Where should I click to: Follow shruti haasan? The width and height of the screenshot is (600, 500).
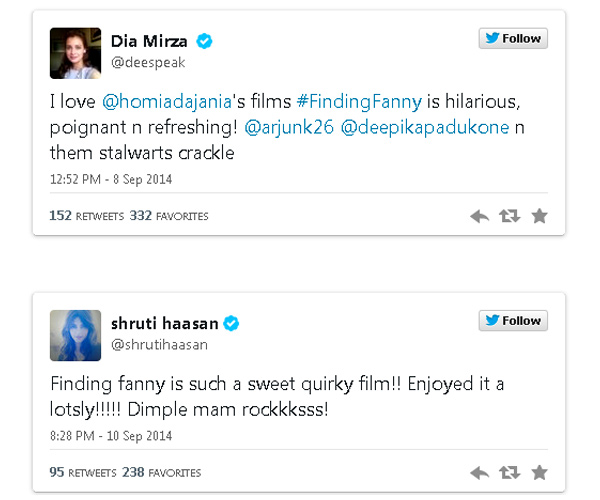(513, 321)
